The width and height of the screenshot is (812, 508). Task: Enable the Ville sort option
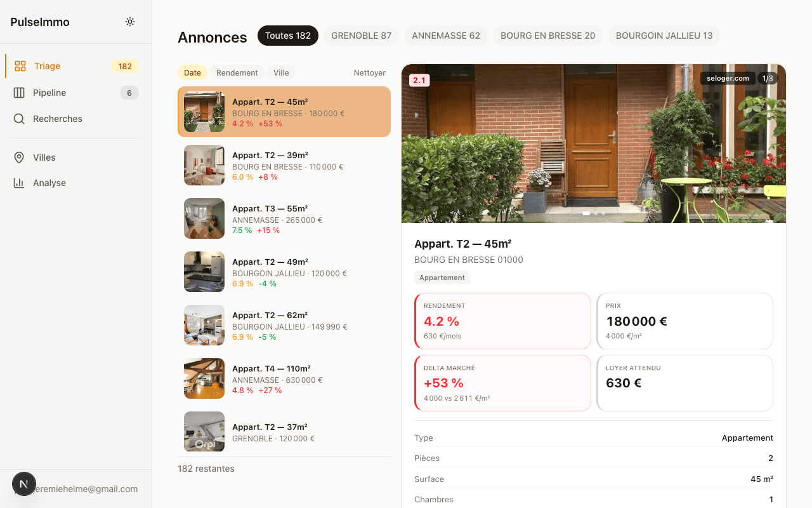[281, 72]
